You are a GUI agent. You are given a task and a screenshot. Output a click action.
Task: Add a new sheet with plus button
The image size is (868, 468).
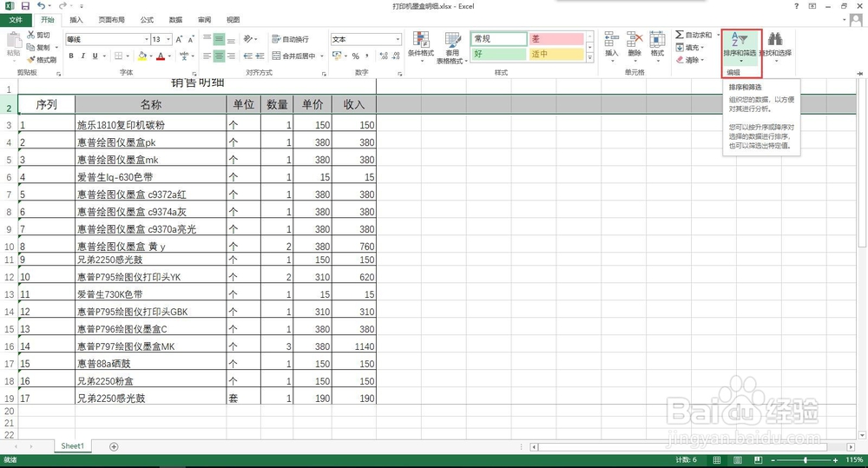pos(114,446)
